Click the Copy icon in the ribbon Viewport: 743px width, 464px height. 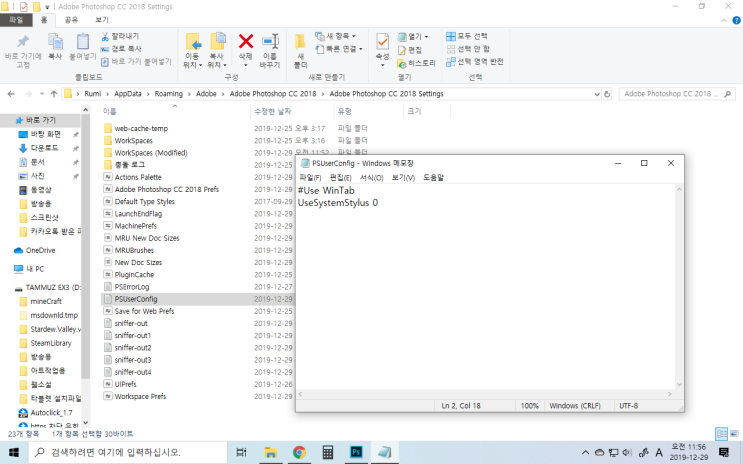point(55,42)
